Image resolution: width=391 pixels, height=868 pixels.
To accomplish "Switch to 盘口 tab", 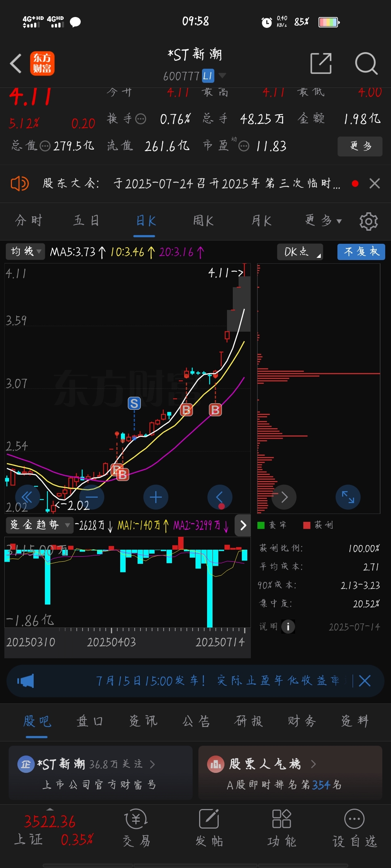I will click(x=90, y=721).
